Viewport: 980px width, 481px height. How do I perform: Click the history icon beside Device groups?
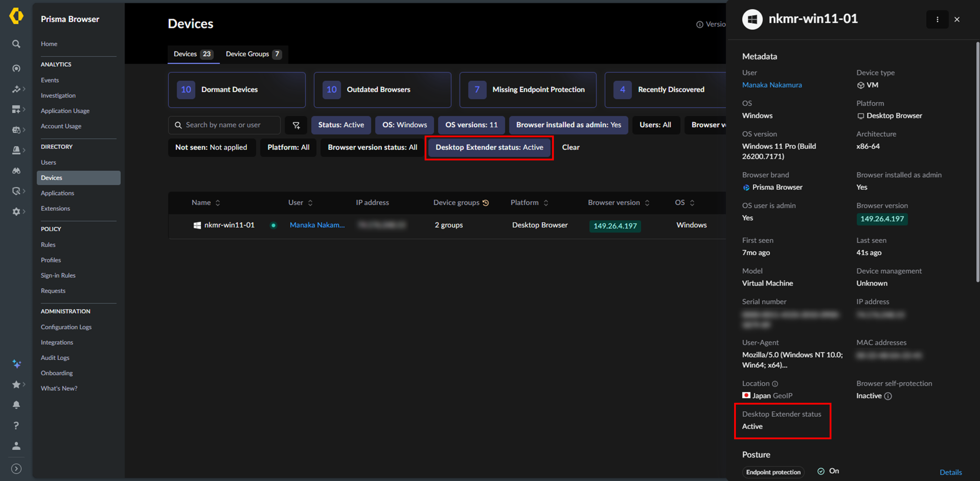coord(486,203)
